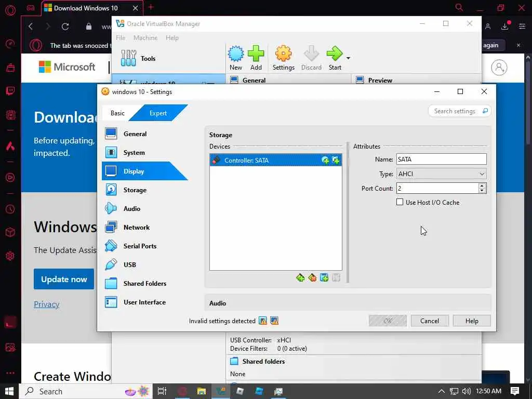Click Microsoft account sign-in icon
The image size is (532, 399).
pos(499,68)
